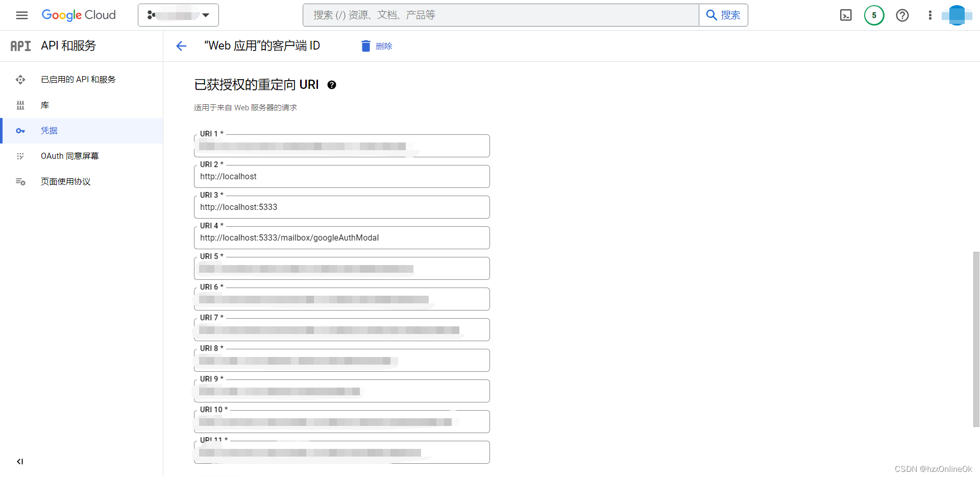Open the three-dot settings menu
This screenshot has height=477, width=980.
(930, 15)
